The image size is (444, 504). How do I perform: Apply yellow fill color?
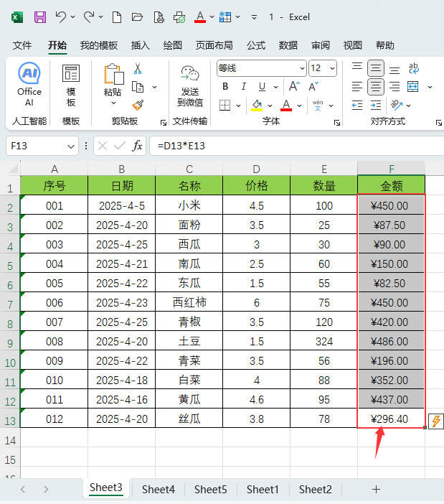(x=257, y=105)
